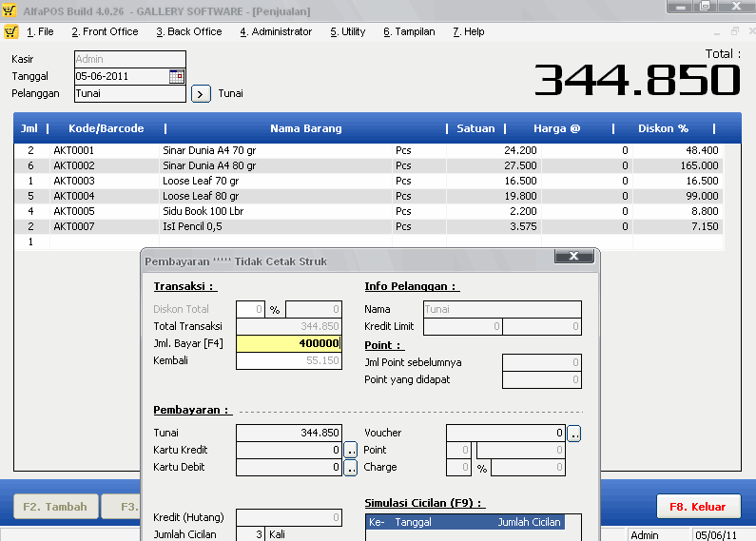Click the 165.000 subtotal cell
Screen dimensions: 756x541
pyautogui.click(x=678, y=165)
